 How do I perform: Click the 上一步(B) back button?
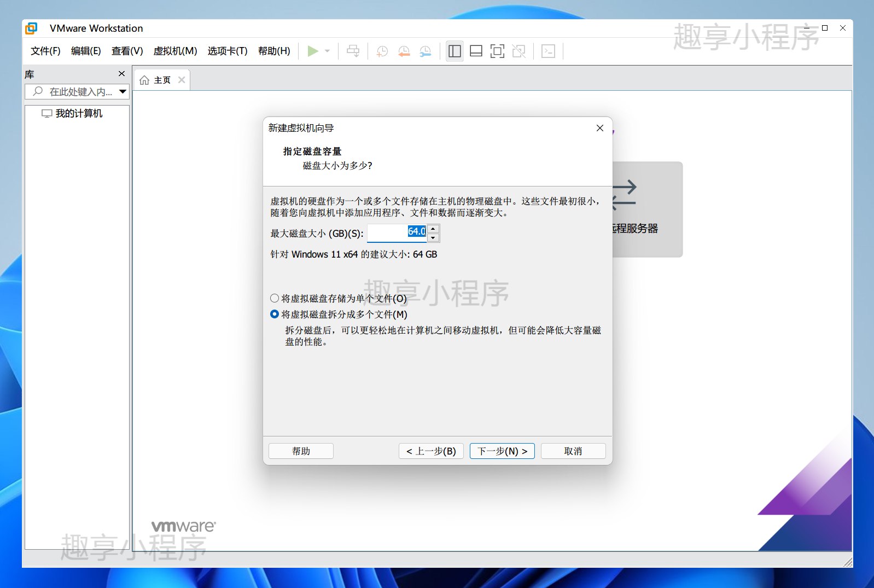coord(431,451)
